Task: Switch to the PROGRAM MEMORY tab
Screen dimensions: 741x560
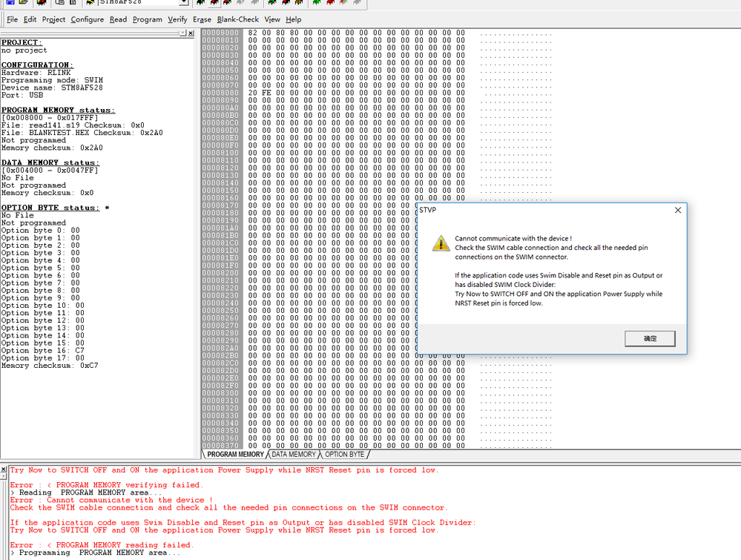Action: pos(235,455)
